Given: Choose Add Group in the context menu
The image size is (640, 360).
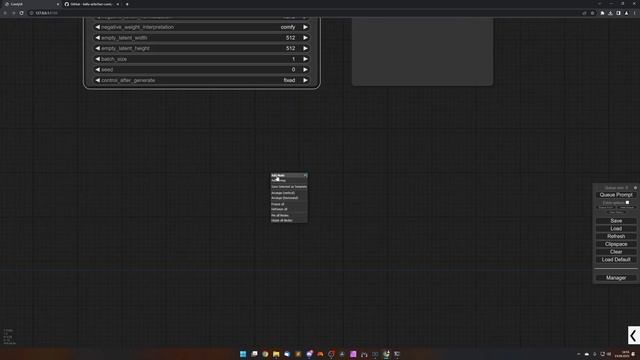Looking at the screenshot, I should (x=289, y=180).
